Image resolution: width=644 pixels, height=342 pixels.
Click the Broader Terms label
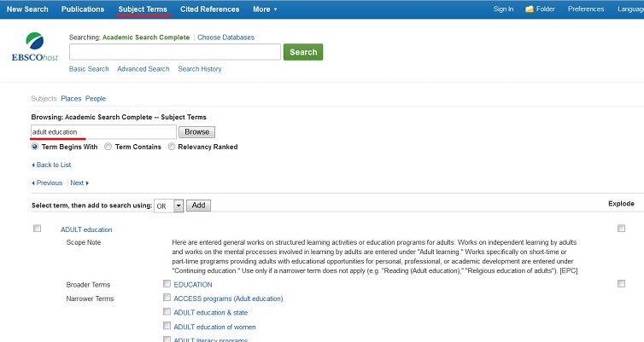point(88,285)
